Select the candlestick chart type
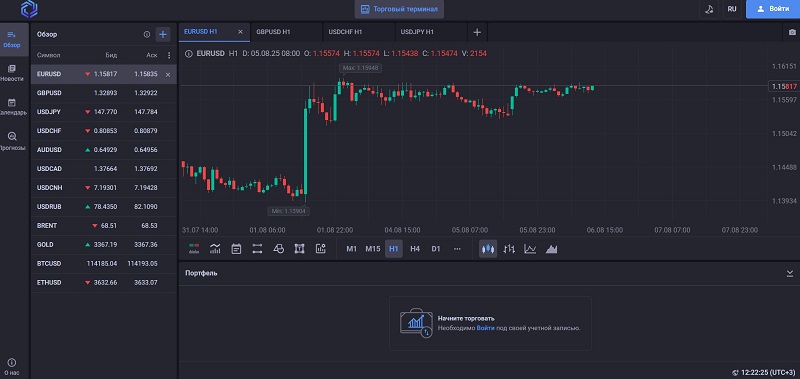Image resolution: width=800 pixels, height=379 pixels. [x=488, y=249]
